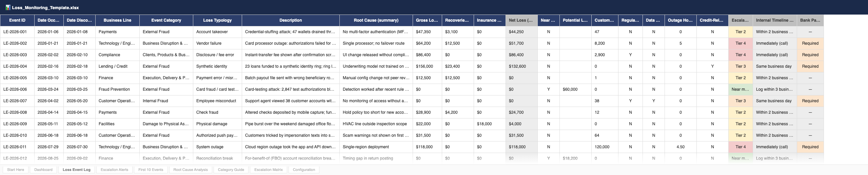Click the Event Category column header

[166, 20]
